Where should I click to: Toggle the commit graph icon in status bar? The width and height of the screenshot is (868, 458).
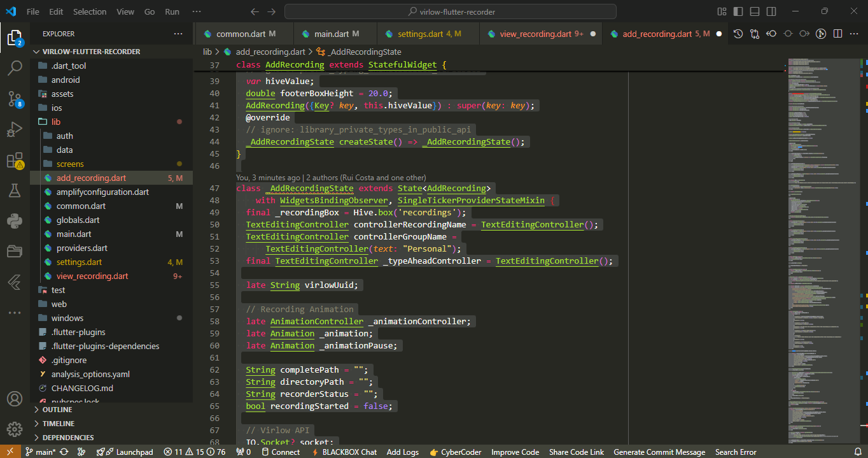click(81, 452)
